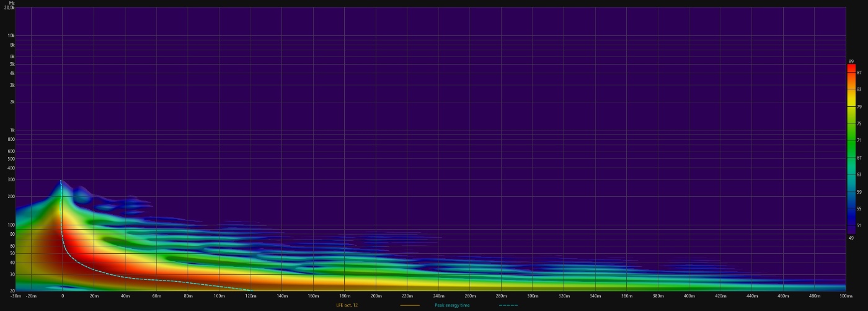
Task: Select the cyan dashed peak energy line sample
Action: click(x=508, y=305)
